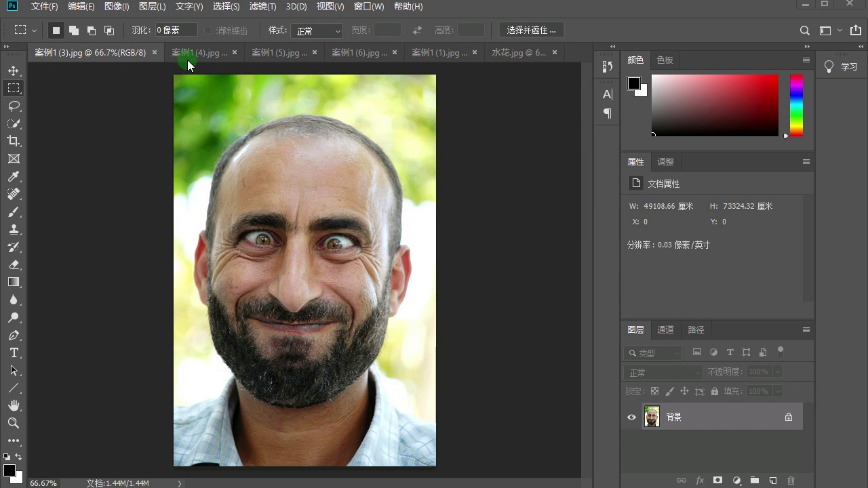
Task: Select the Lasso tool
Action: 14,106
